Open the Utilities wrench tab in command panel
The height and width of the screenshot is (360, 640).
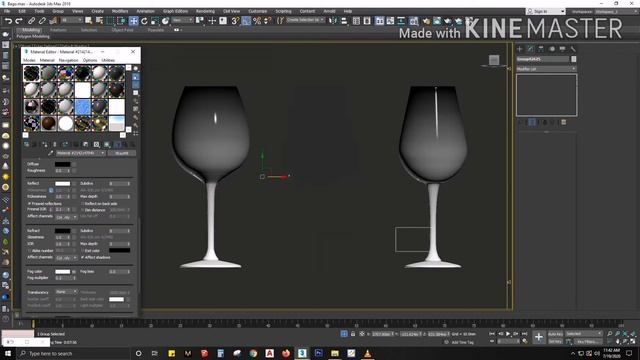tap(573, 49)
